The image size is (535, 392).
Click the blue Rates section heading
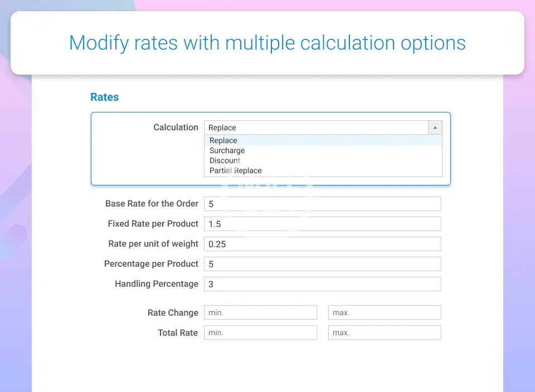pos(104,97)
